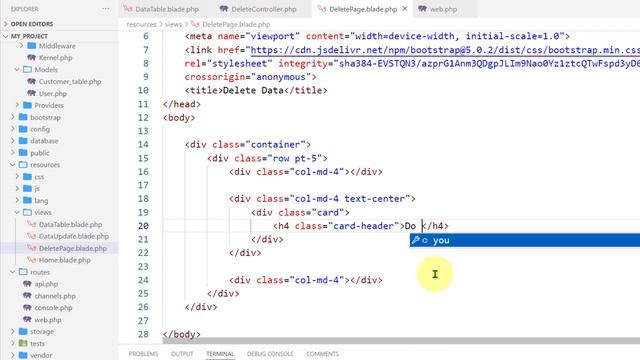Click Providers folder icon
The height and width of the screenshot is (360, 640).
[x=27, y=105]
